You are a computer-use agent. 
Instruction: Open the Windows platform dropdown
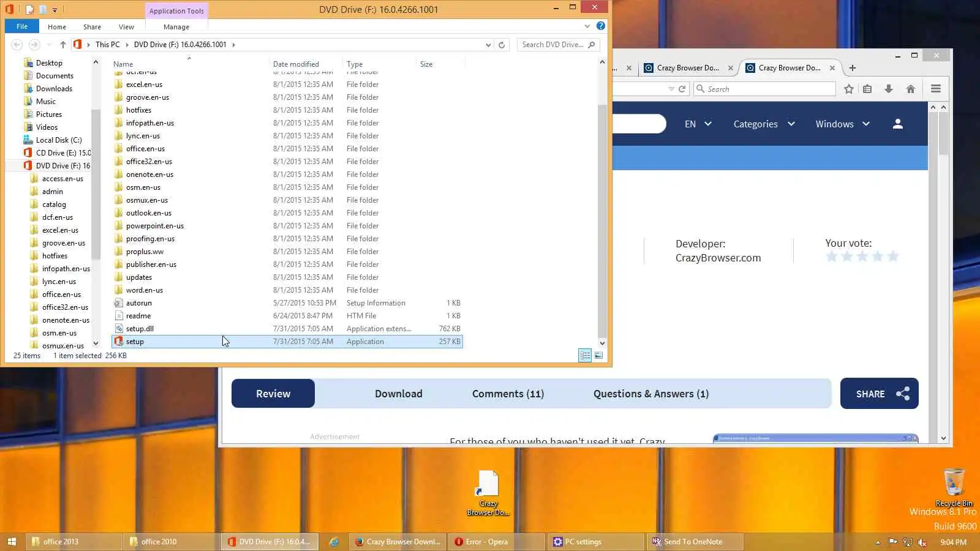(843, 124)
